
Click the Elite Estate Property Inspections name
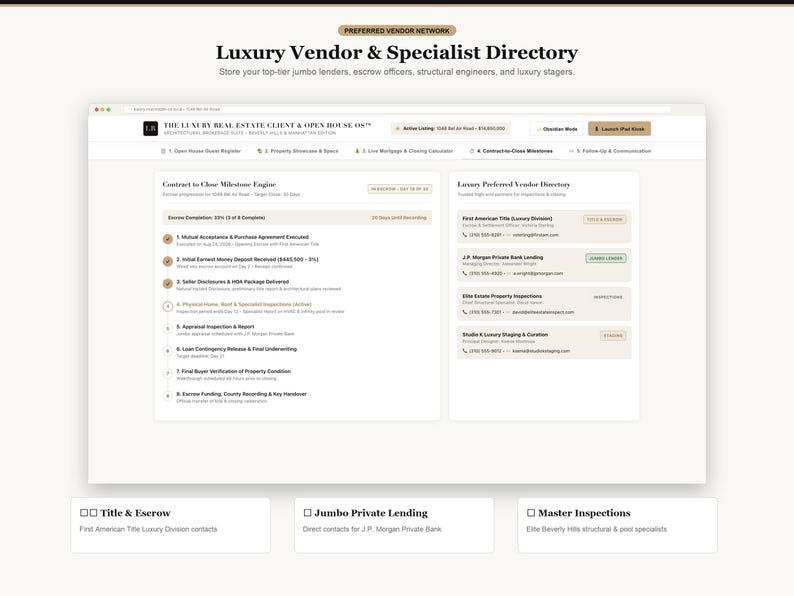(502, 296)
